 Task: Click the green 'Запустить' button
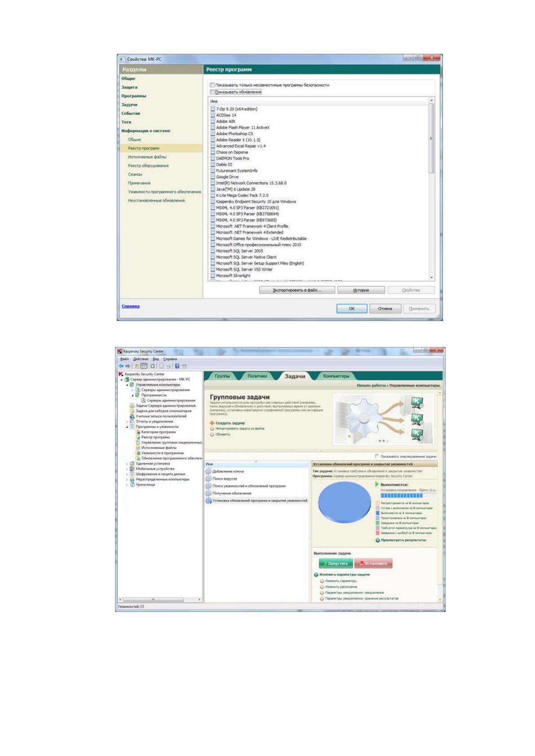[x=336, y=563]
